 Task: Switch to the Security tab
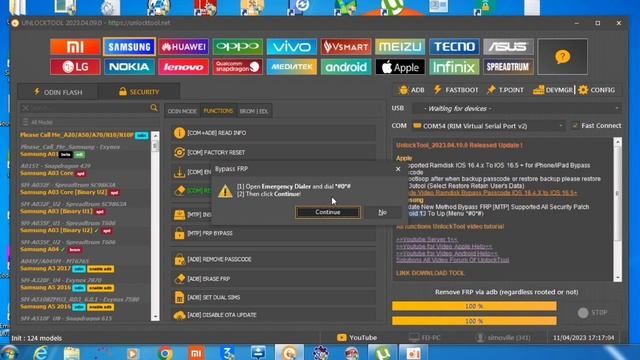pyautogui.click(x=139, y=92)
